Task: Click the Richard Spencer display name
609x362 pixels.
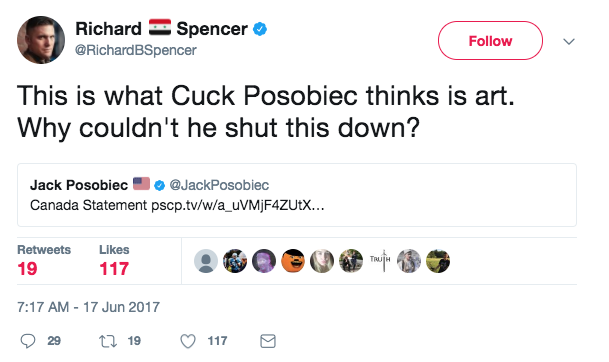Action: pos(161,29)
